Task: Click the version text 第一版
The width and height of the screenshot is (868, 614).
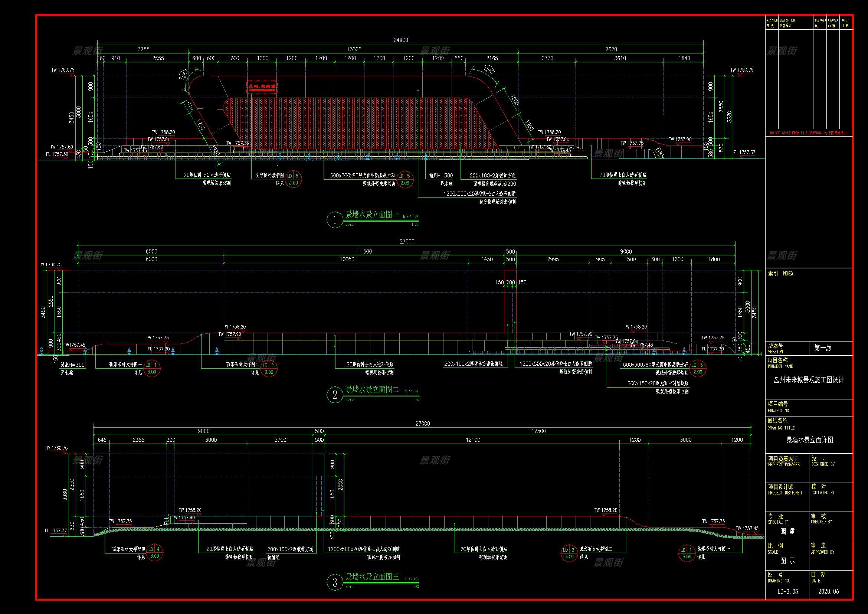Action: click(823, 348)
